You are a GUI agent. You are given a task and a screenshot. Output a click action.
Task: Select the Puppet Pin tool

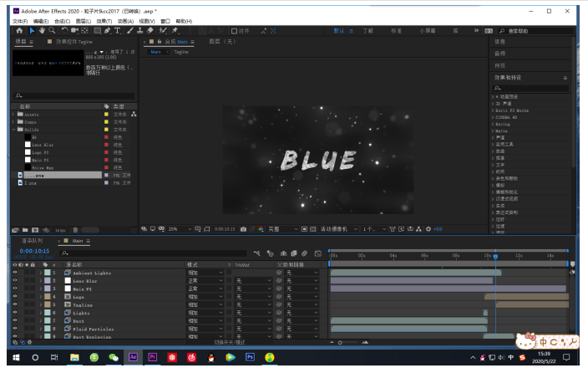coord(175,31)
